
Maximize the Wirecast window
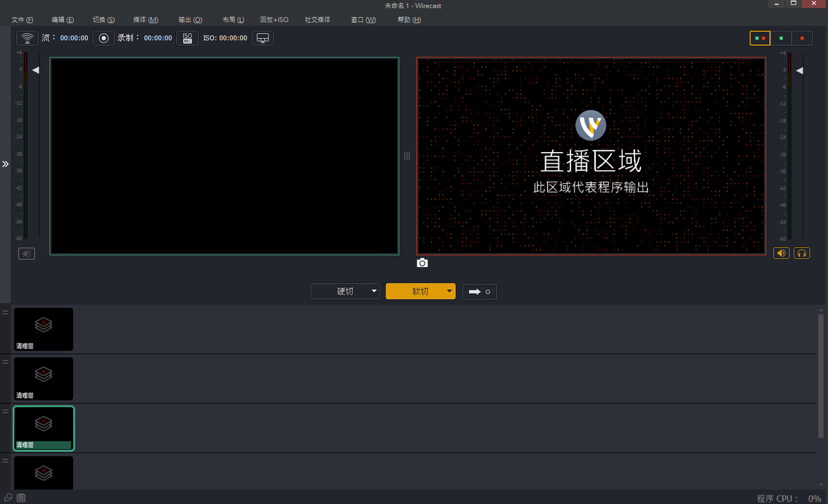793,4
